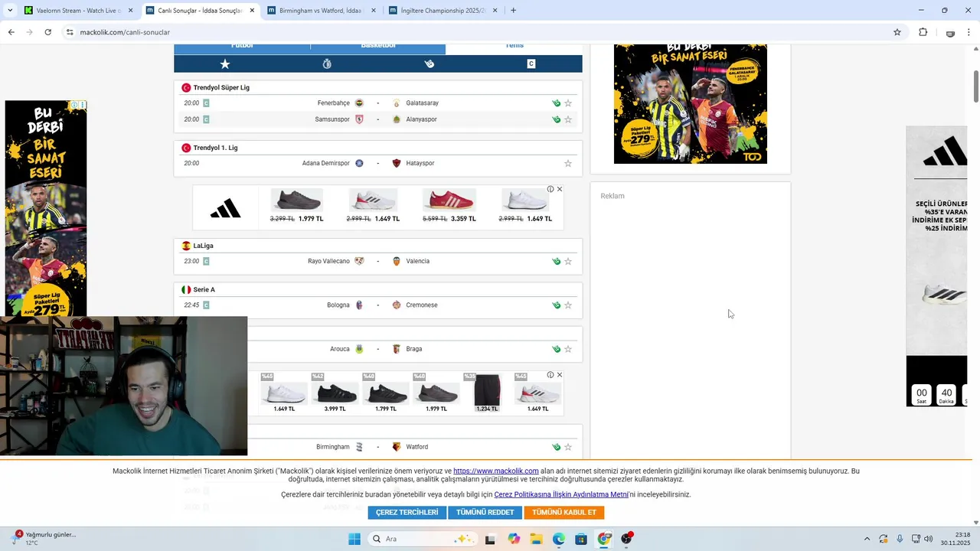The width and height of the screenshot is (980, 551).
Task: Favorite the Rayo Vallecano - Valencia match
Action: tap(568, 261)
